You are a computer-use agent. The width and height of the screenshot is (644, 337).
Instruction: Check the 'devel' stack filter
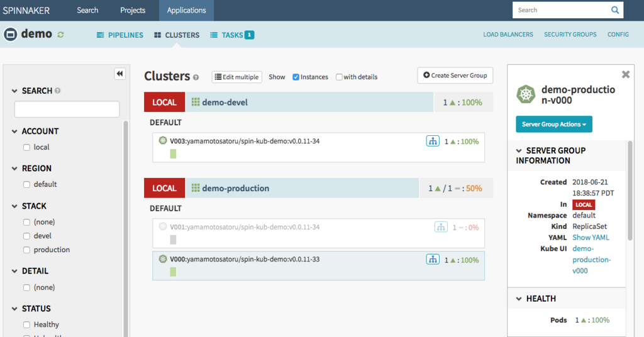coord(26,236)
